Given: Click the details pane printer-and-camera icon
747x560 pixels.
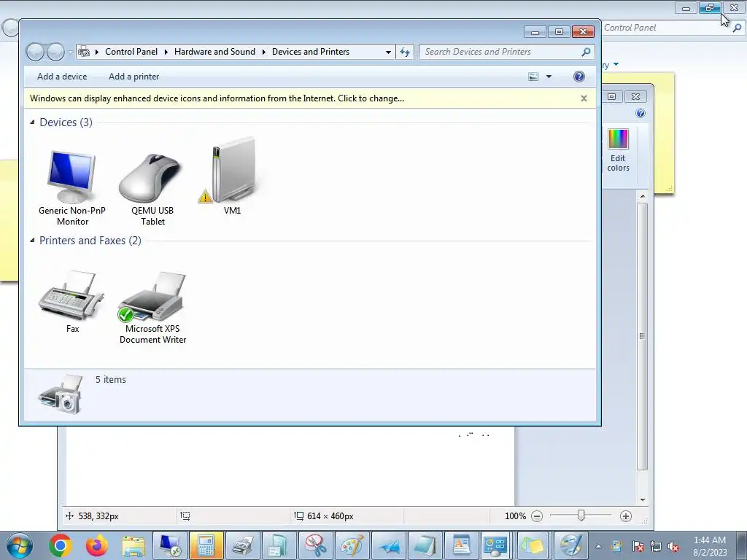Looking at the screenshot, I should [61, 394].
